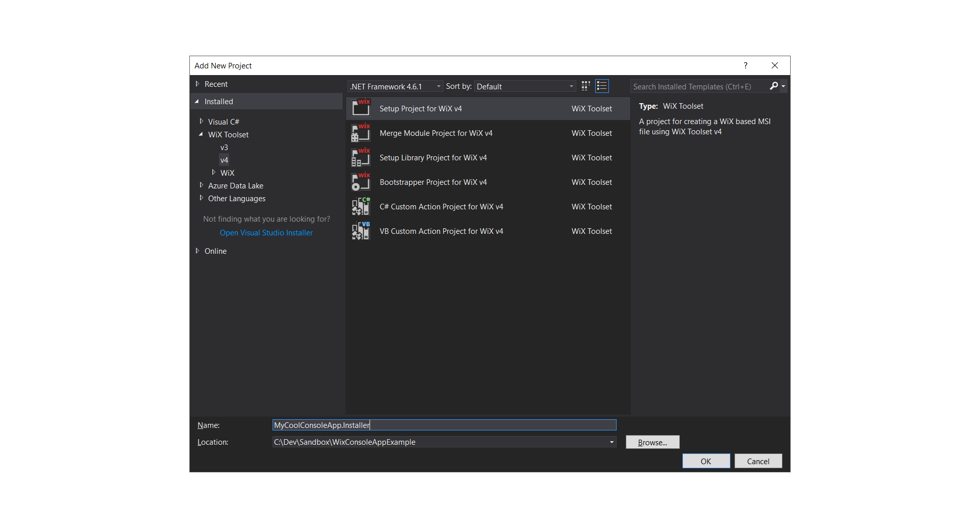This screenshot has height=528, width=980.
Task: Close the Add New Project dialog
Action: click(x=775, y=65)
